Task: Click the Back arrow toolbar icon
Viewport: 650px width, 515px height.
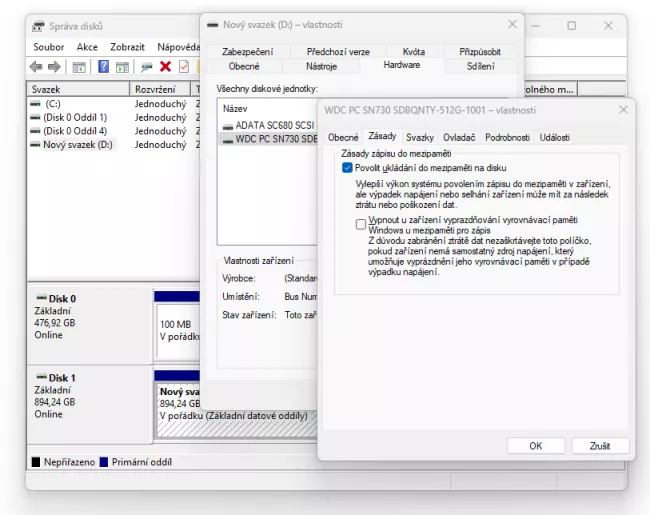Action: [x=37, y=67]
